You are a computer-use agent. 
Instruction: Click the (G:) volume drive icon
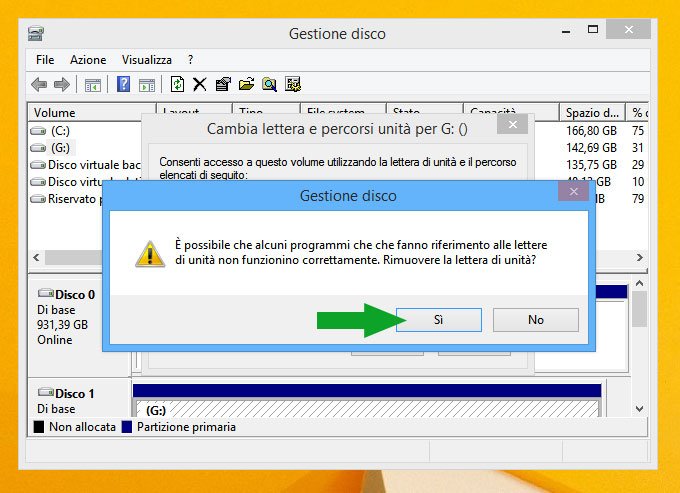(x=38, y=148)
